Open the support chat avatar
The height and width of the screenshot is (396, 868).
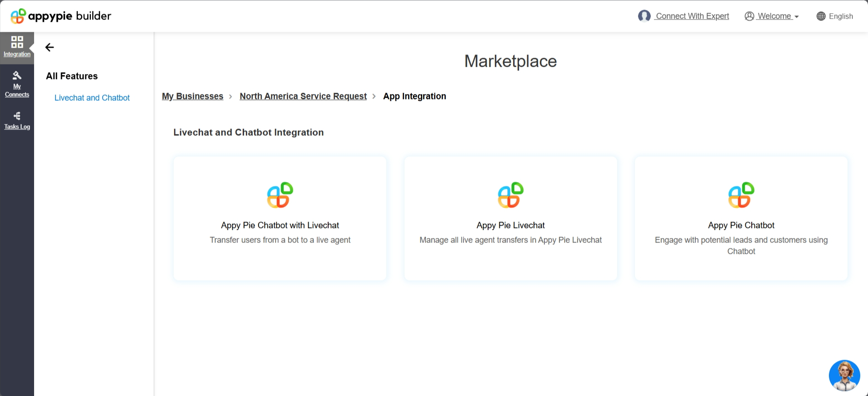point(844,376)
